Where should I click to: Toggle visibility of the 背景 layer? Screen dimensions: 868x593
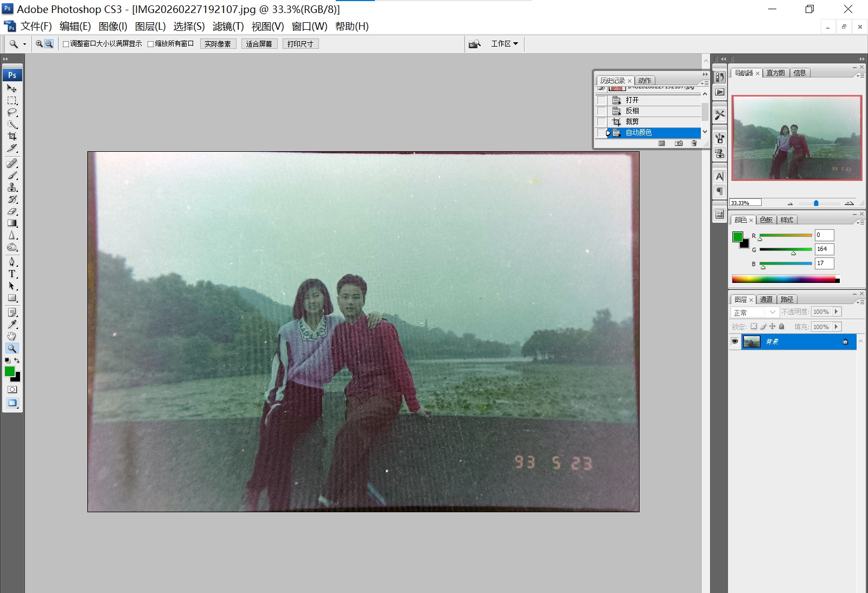(x=735, y=341)
